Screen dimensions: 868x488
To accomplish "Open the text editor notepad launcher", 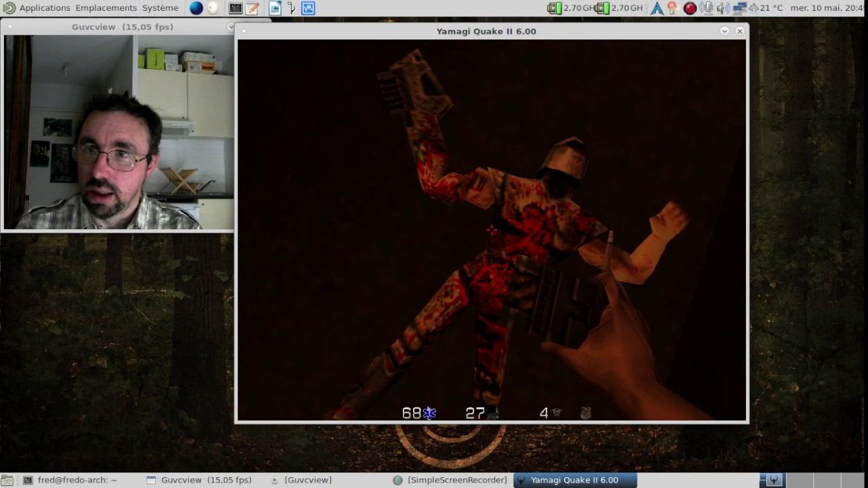I will click(252, 8).
